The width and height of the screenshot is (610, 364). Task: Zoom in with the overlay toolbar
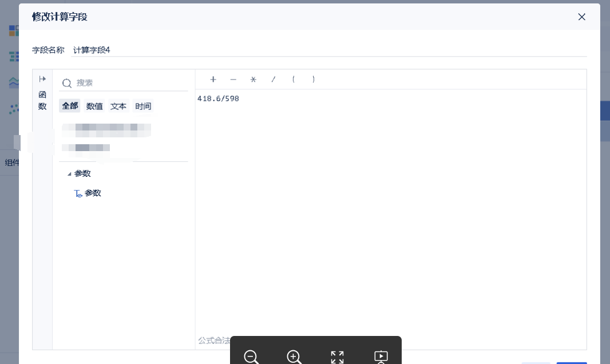pos(294,357)
